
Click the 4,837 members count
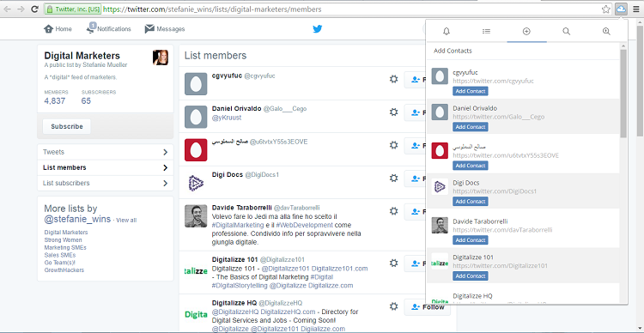coord(55,101)
